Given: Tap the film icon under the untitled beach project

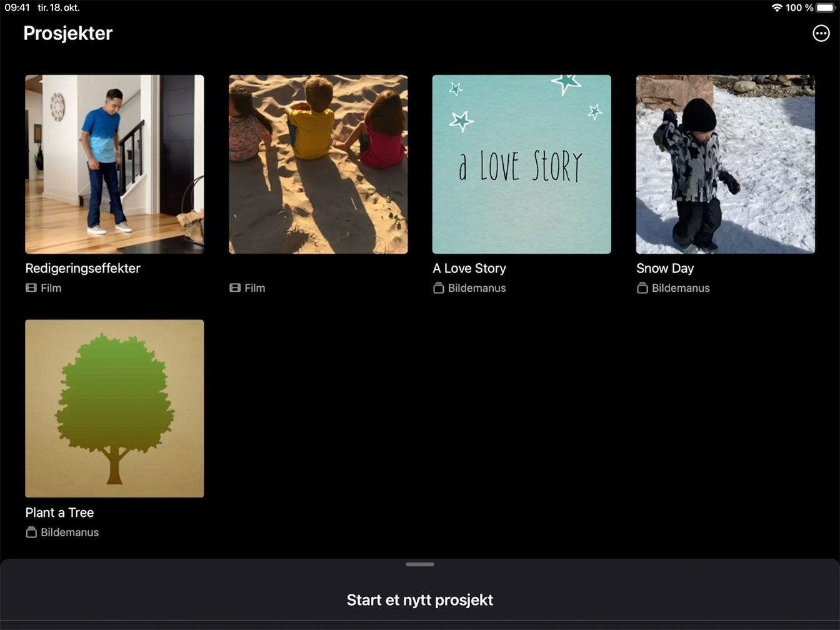Looking at the screenshot, I should tap(235, 288).
